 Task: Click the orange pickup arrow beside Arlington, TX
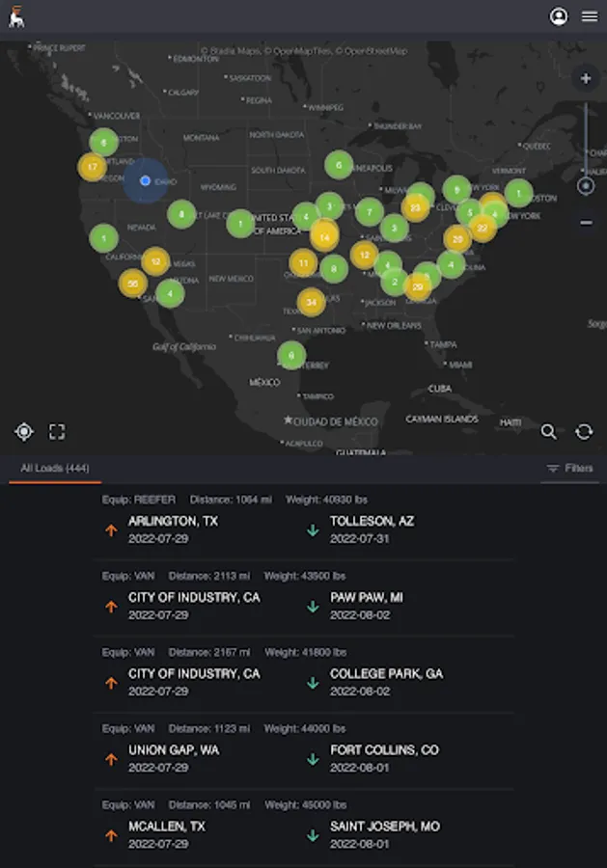pyautogui.click(x=111, y=530)
